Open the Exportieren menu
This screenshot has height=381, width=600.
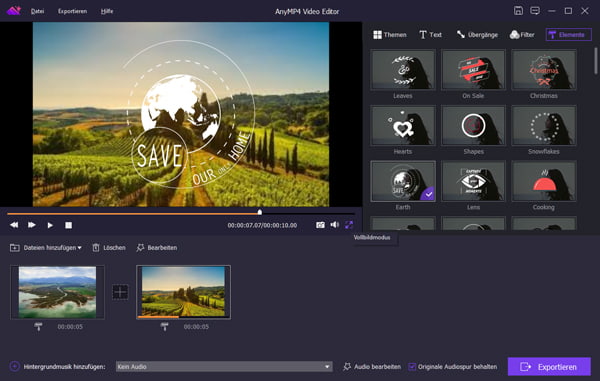click(72, 11)
